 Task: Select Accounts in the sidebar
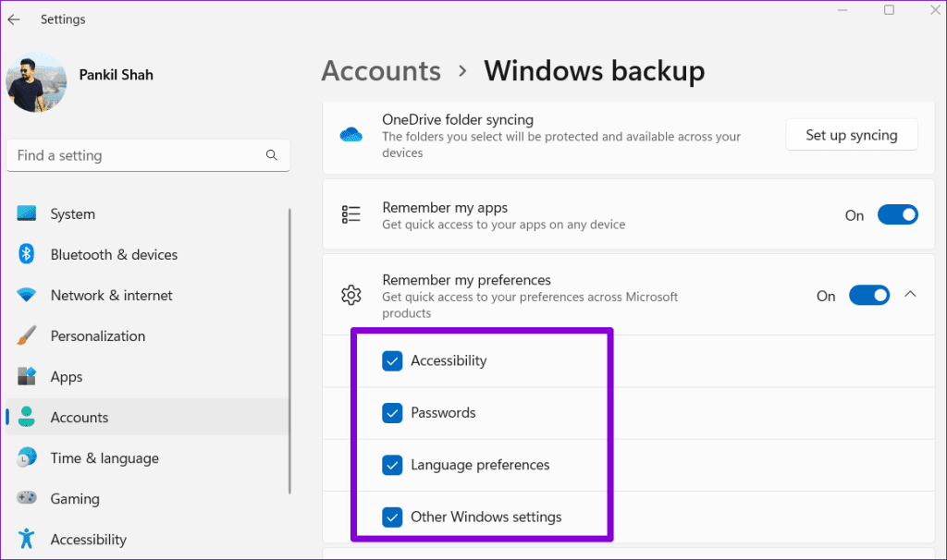[x=148, y=417]
